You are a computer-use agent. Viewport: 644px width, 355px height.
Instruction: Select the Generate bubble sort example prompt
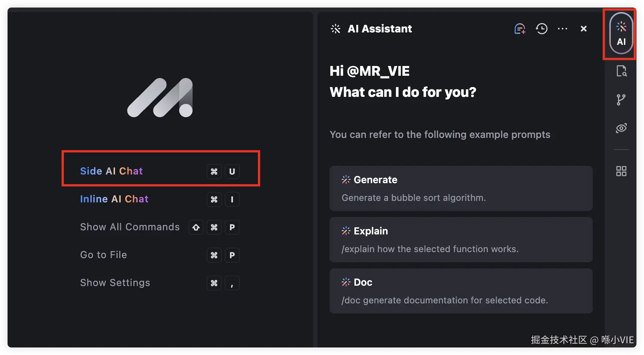(461, 188)
